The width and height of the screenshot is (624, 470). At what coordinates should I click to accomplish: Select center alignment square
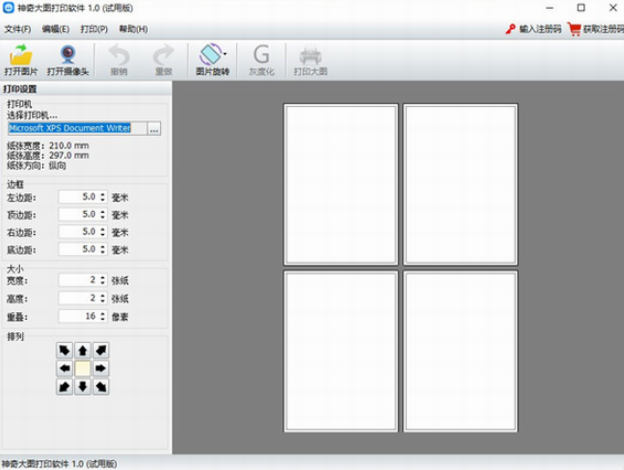[x=83, y=369]
